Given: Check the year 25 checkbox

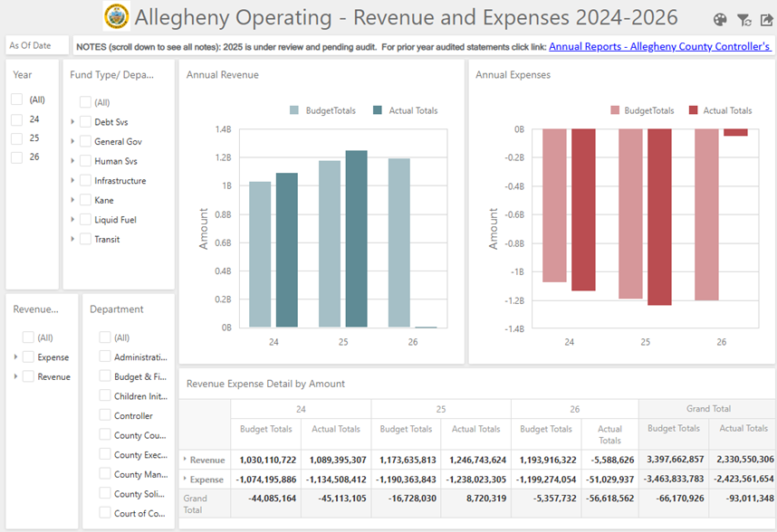Looking at the screenshot, I should pos(17,138).
